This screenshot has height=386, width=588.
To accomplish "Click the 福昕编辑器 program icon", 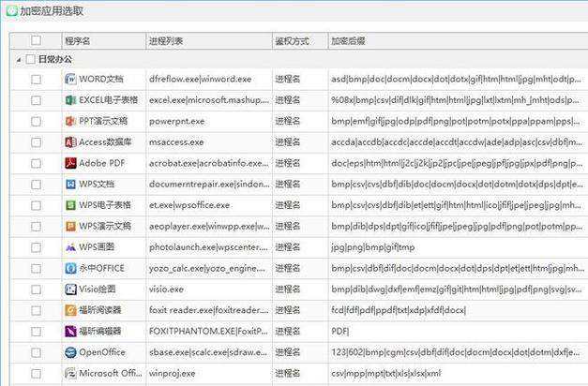I will (70, 331).
